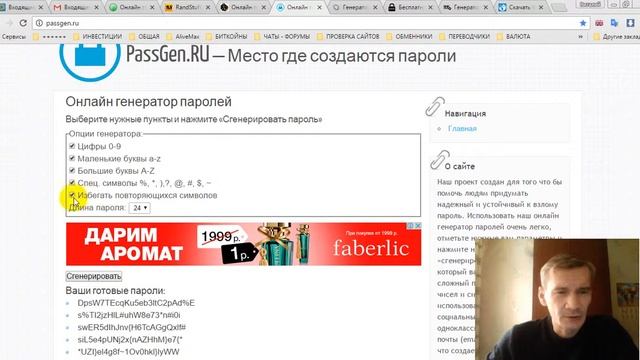Open a new tab button
This screenshot has height=360, width=640.
click(558, 7)
